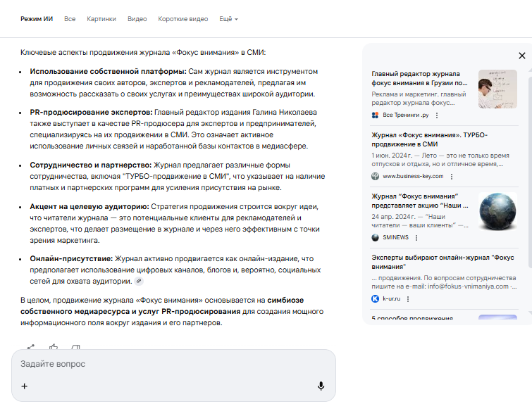Switch to the 'Видео' tab

click(x=137, y=19)
